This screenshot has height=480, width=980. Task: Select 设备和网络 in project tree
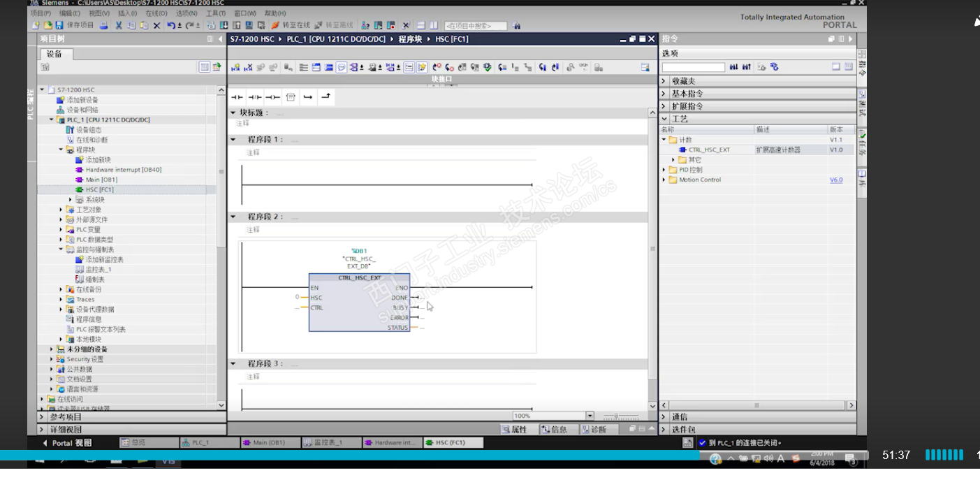pyautogui.click(x=82, y=110)
